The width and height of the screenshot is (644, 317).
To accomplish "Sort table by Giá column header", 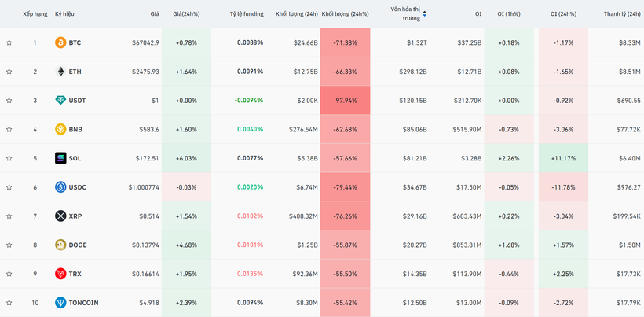I will 154,14.
